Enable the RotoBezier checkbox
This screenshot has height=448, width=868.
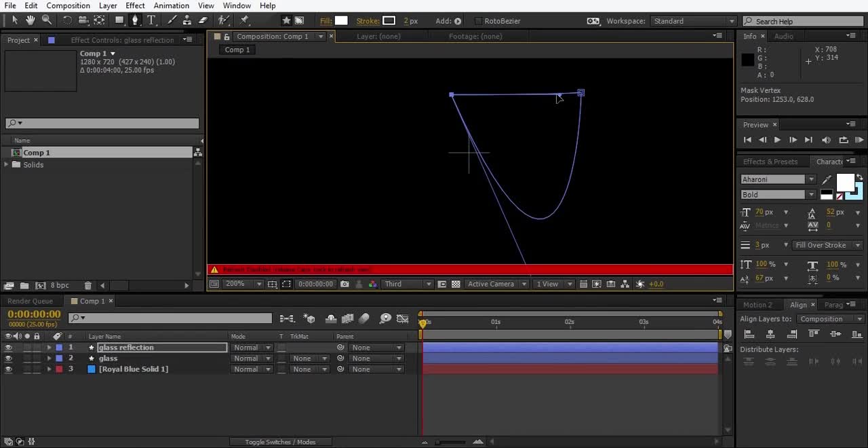(478, 21)
